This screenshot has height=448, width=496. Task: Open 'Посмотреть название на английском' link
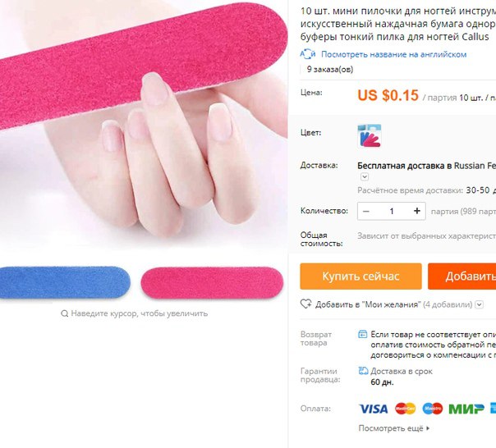click(x=394, y=54)
